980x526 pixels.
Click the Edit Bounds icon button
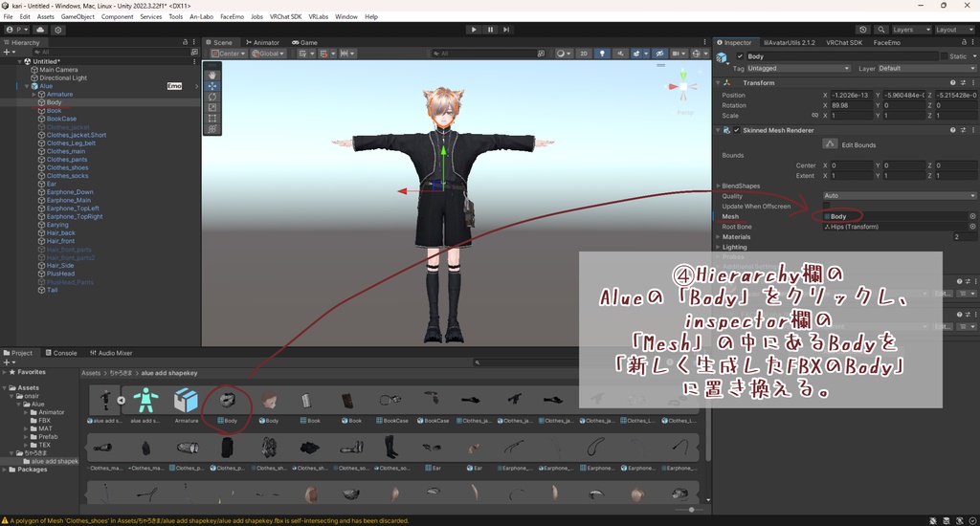pyautogui.click(x=830, y=143)
